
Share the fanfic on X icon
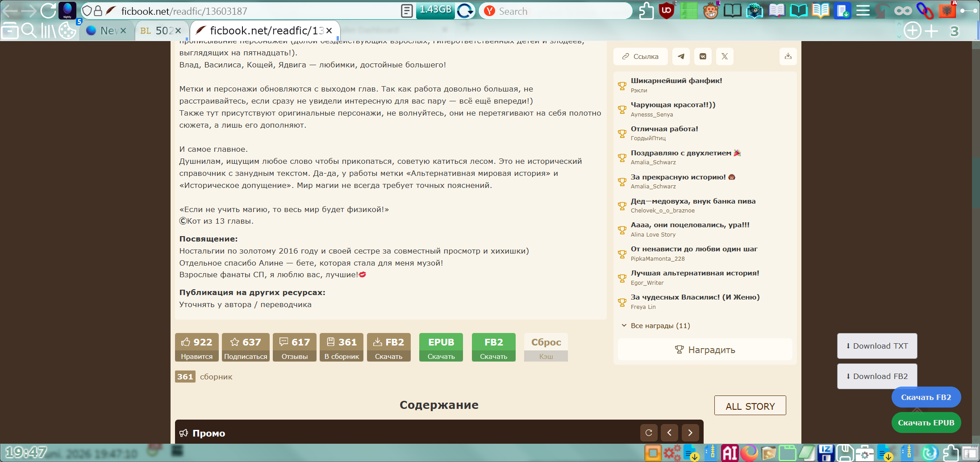point(725,56)
